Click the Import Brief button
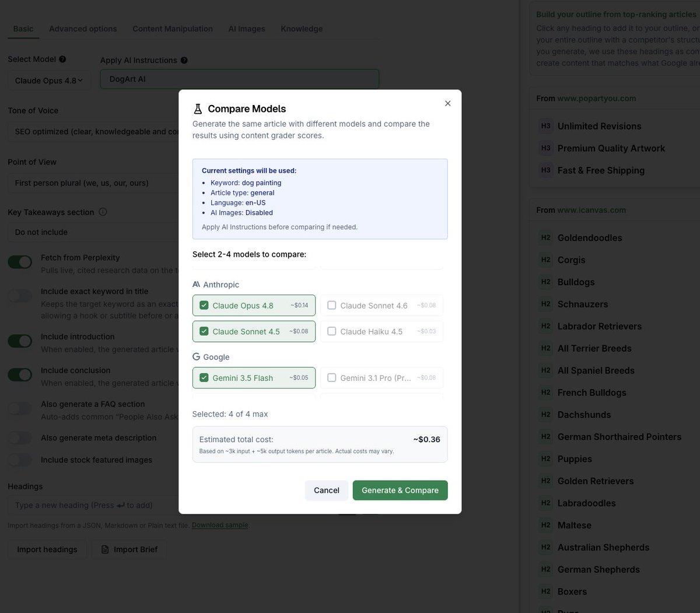 [129, 549]
